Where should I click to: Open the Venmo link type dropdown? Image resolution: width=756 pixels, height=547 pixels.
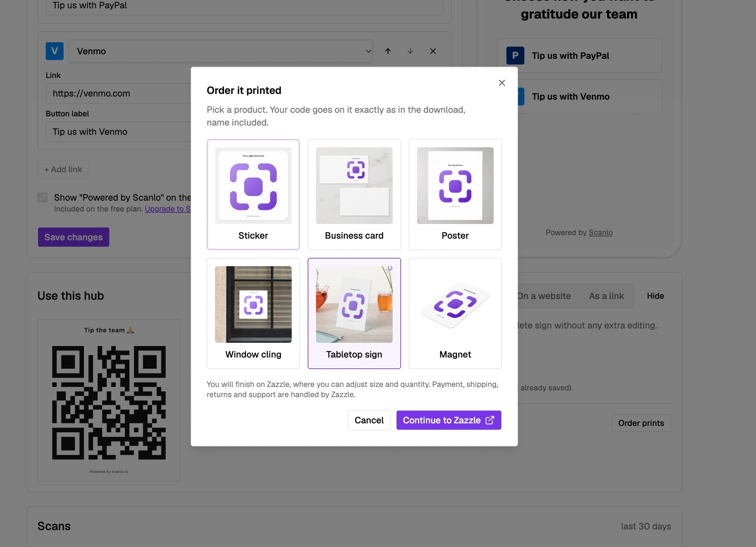click(221, 51)
